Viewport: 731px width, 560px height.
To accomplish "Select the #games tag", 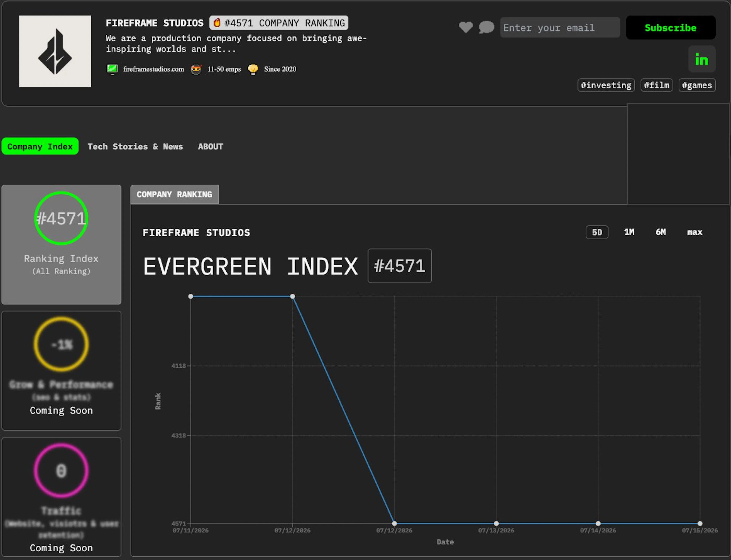I will pyautogui.click(x=697, y=85).
